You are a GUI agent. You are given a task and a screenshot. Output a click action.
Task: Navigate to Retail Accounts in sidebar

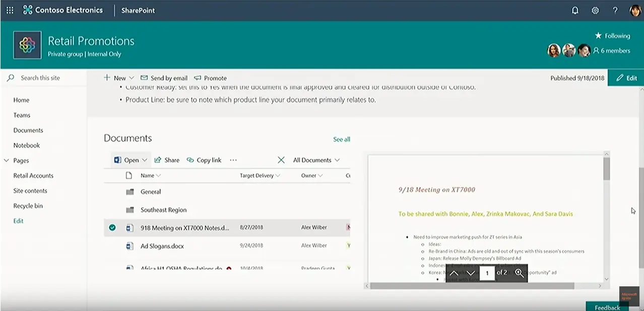click(x=33, y=176)
